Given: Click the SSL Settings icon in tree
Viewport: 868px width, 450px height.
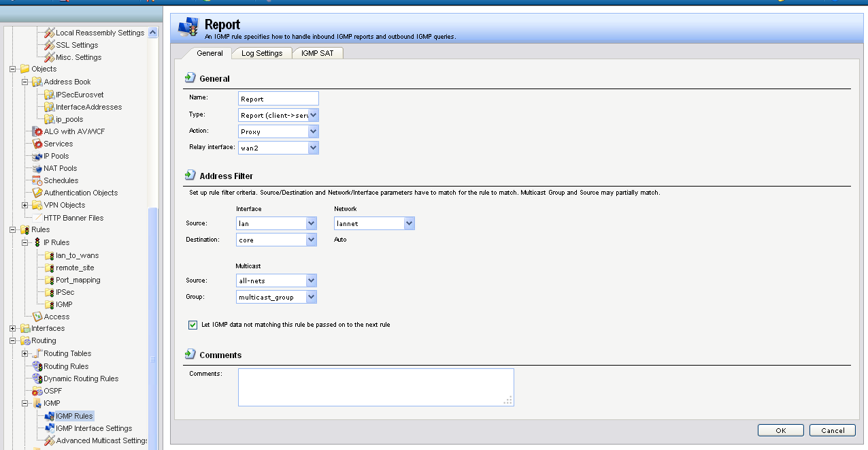Looking at the screenshot, I should (x=49, y=45).
